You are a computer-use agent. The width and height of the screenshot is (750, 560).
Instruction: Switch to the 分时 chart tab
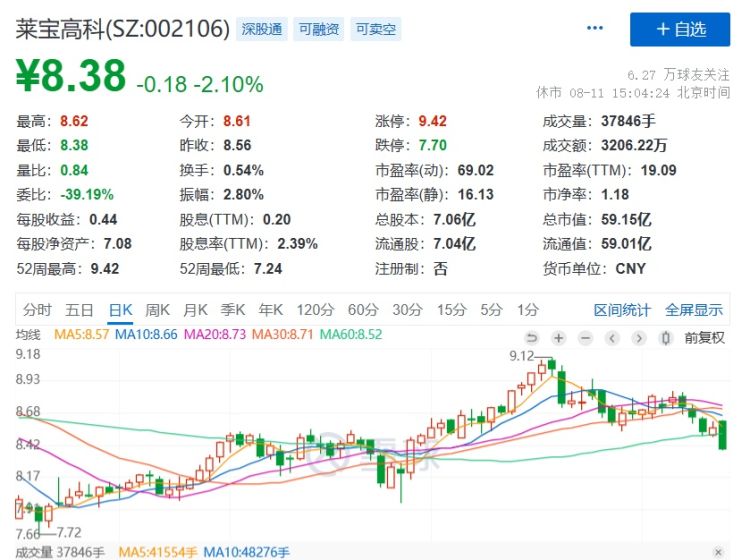37,310
